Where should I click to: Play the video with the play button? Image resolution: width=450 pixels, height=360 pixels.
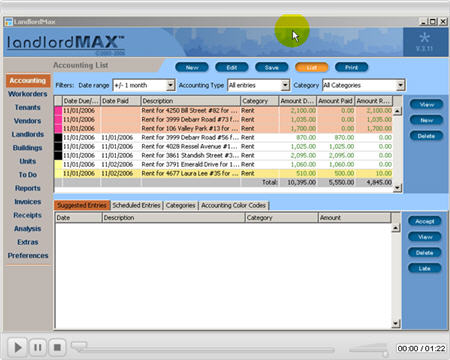pyautogui.click(x=18, y=348)
